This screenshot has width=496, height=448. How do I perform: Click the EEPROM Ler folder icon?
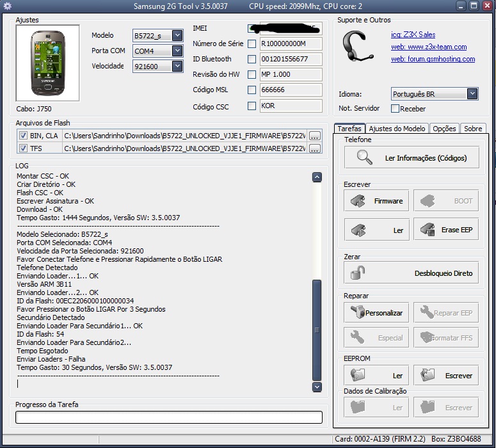pos(358,375)
